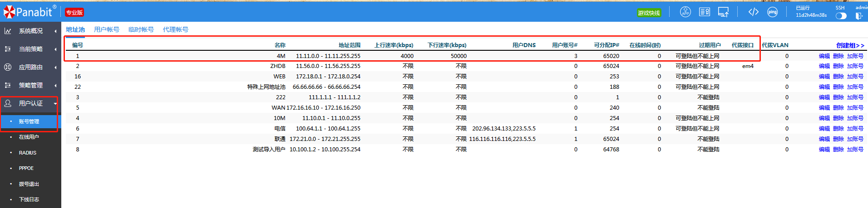Expand the 策略管理 sidebar menu
This screenshot has height=208, width=868.
pyautogui.click(x=30, y=85)
